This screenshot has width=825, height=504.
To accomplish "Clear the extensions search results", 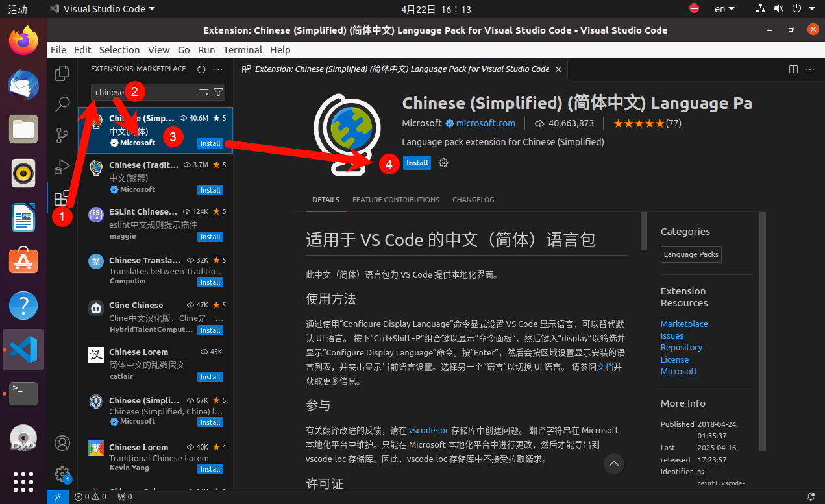I will (x=204, y=92).
